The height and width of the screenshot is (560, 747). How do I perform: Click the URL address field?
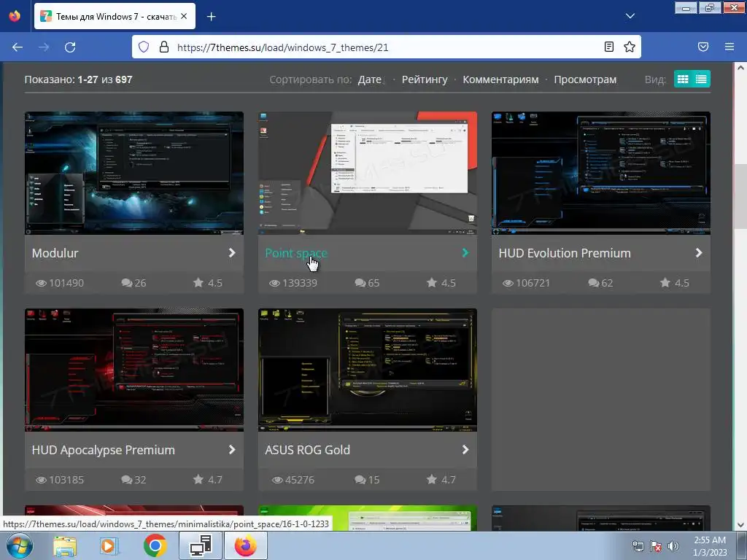click(386, 47)
